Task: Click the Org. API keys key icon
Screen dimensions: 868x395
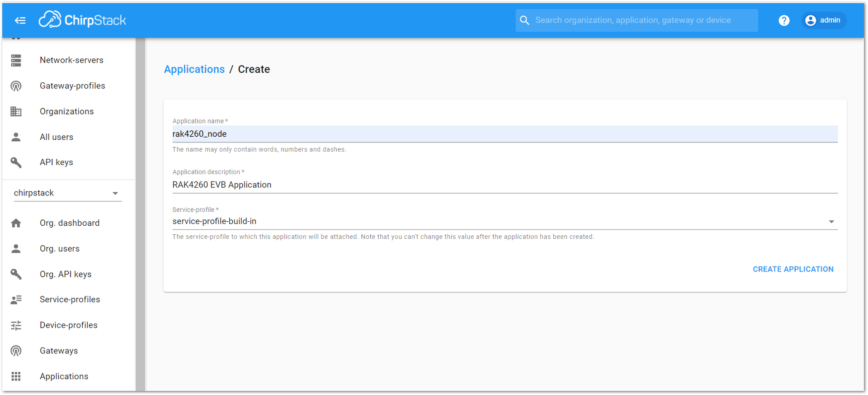Action: point(16,274)
